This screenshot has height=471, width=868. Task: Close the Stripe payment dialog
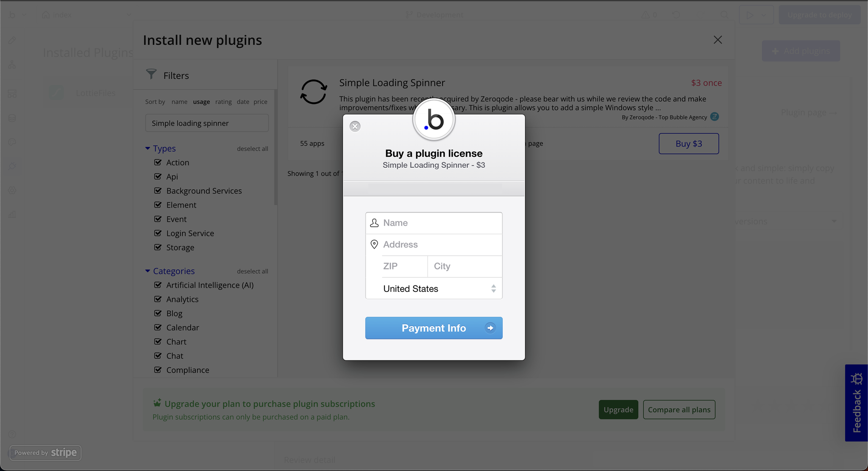pos(355,126)
